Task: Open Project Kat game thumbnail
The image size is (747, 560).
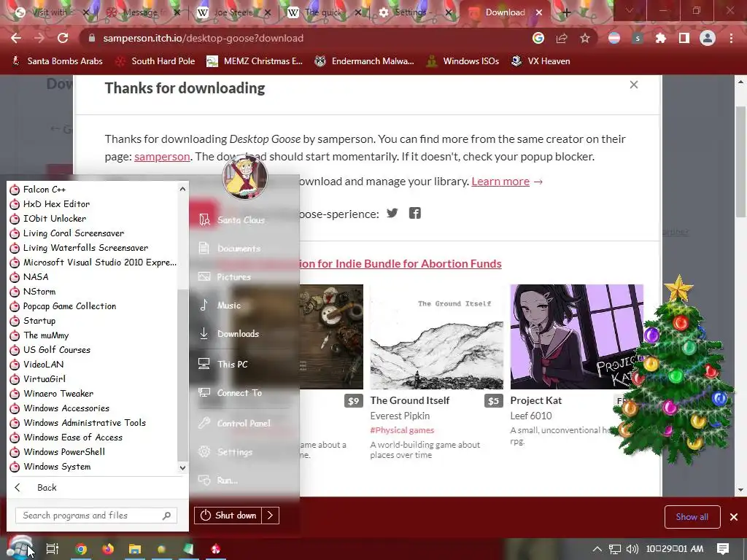Action: coord(576,337)
